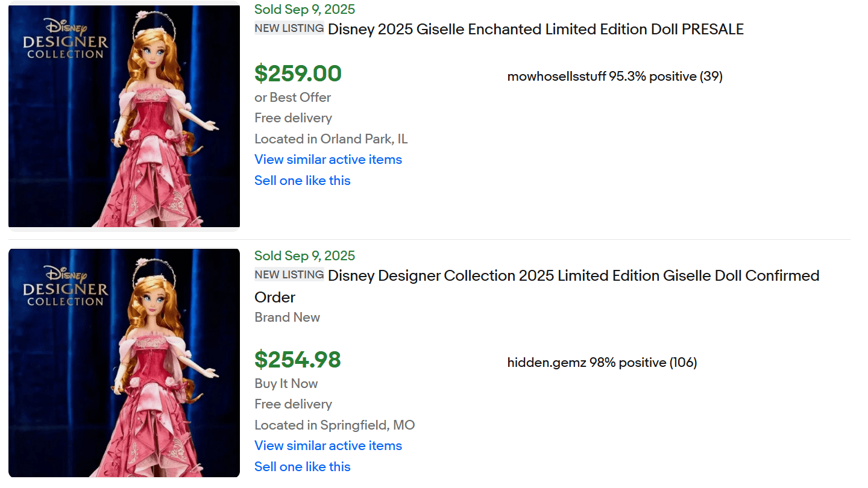Click the $259.00 sold price
This screenshot has width=868, height=488.
(x=298, y=74)
